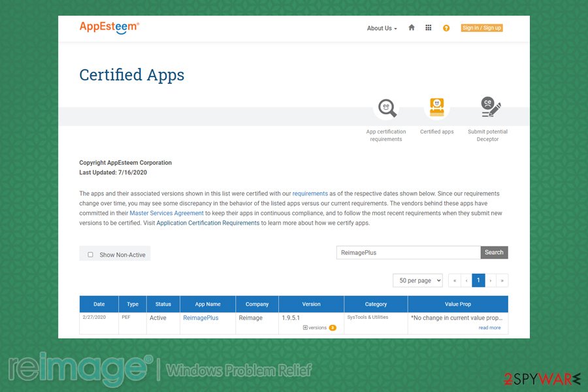Click the read more link

click(x=489, y=327)
